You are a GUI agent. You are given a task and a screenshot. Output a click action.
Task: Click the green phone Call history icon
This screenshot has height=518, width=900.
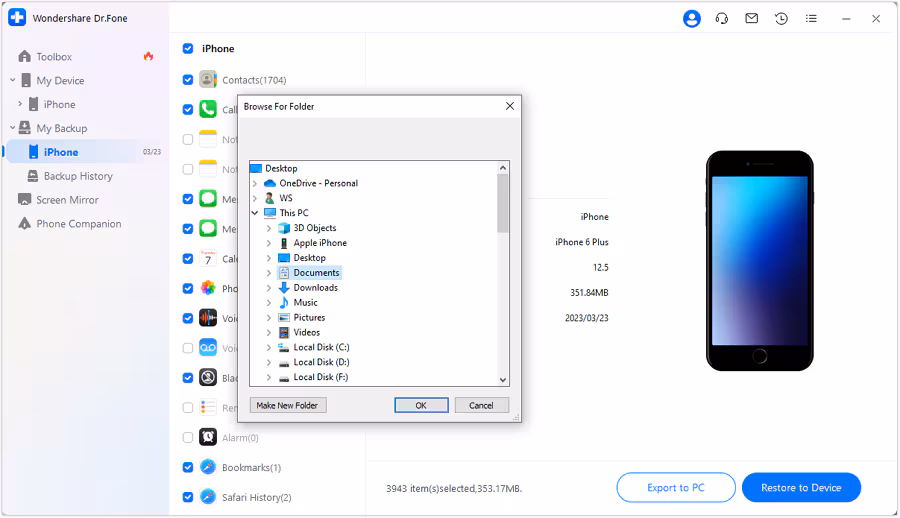(208, 109)
